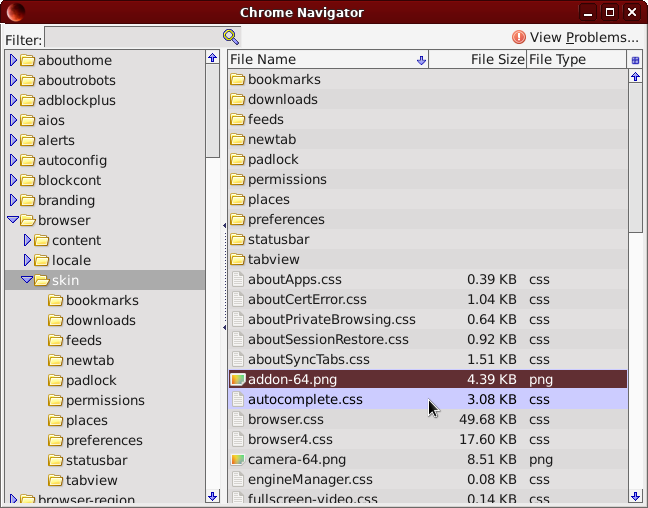This screenshot has width=648, height=508.
Task: Select browser4.css file row
Action: point(428,439)
